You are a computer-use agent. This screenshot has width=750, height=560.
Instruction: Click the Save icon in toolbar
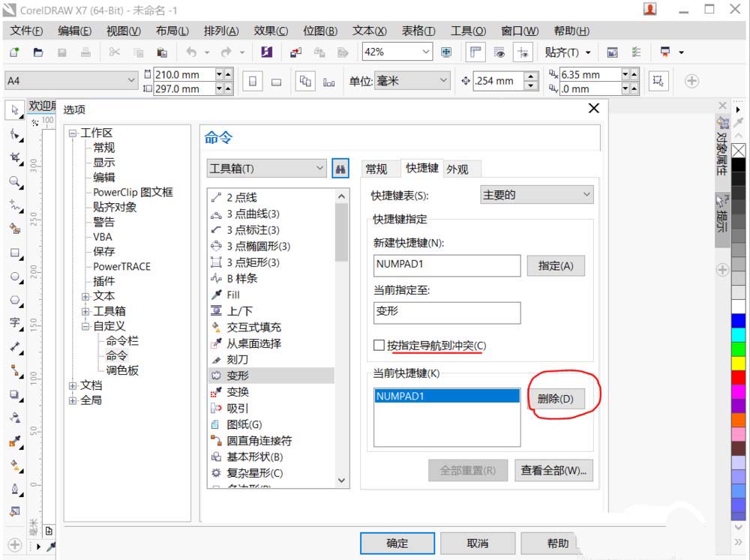click(61, 52)
